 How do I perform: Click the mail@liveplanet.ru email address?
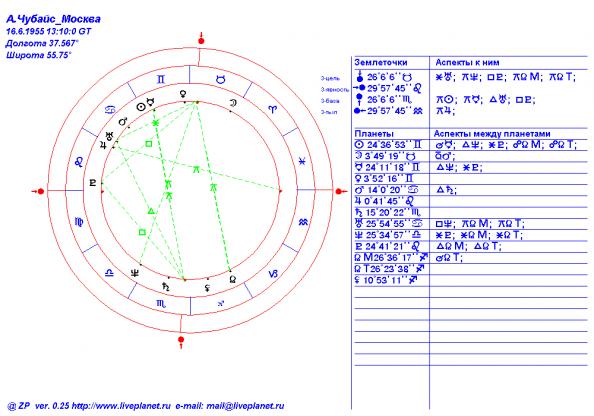coord(245,406)
